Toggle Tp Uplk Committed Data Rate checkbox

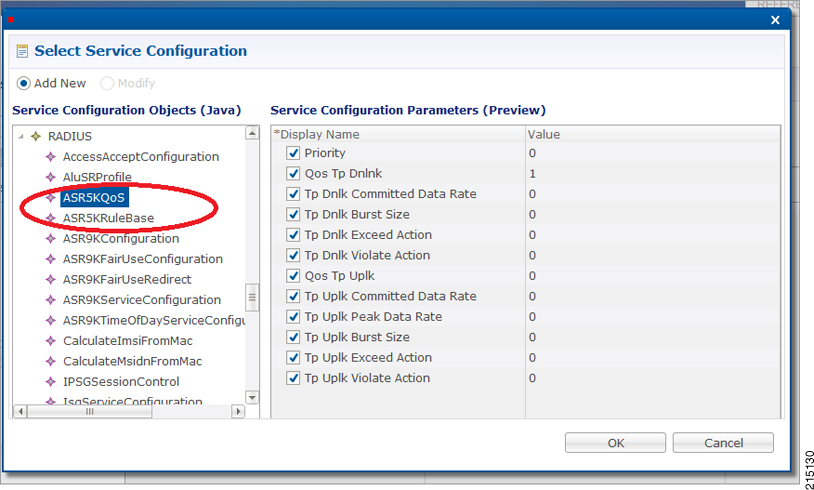(x=293, y=296)
